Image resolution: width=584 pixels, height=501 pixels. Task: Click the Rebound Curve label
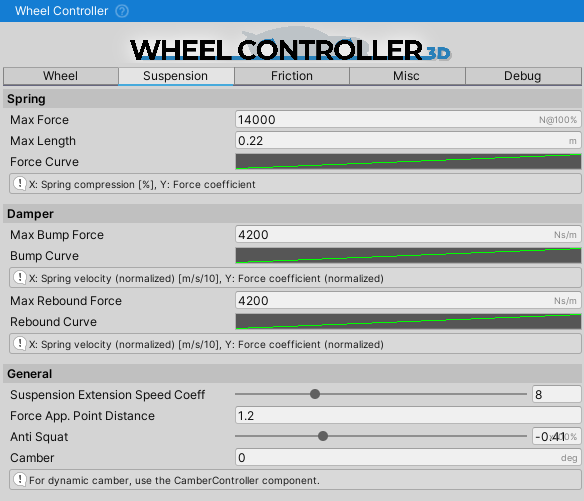(53, 322)
